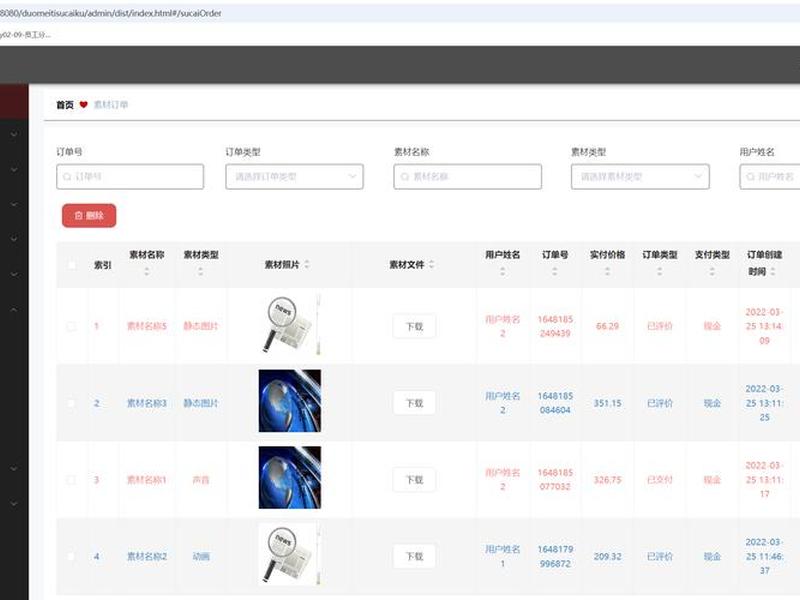800x600 pixels.
Task: Click 动画 type cell in row 4
Action: click(201, 556)
